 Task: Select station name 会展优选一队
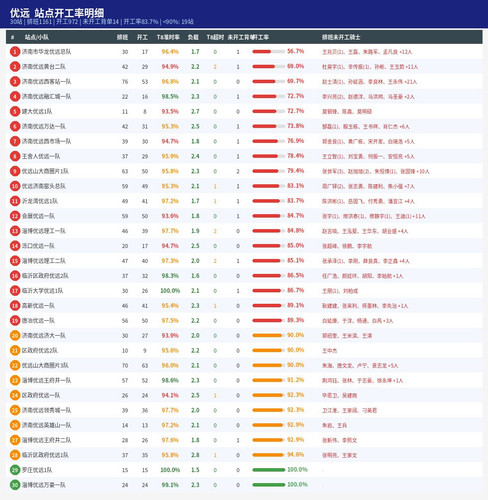(x=38, y=216)
